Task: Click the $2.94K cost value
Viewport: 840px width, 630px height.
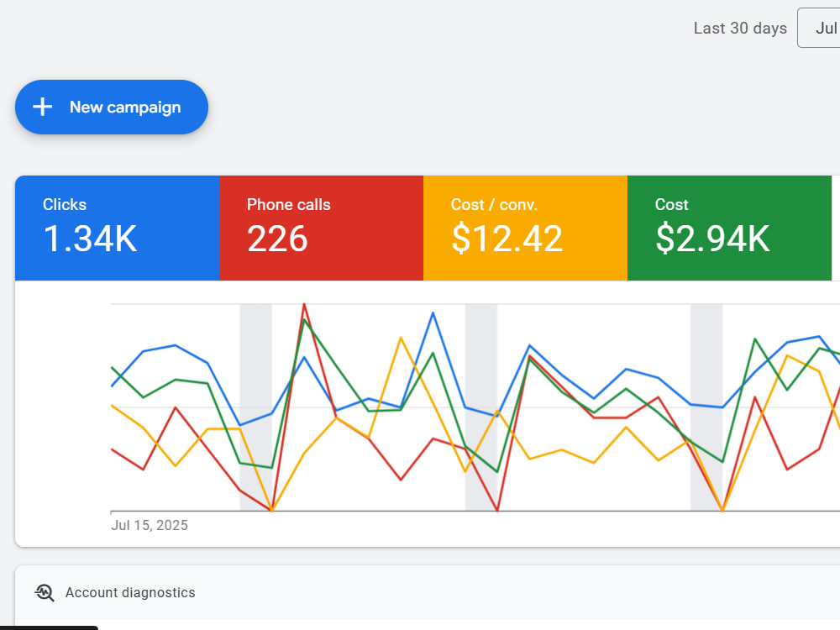Action: [712, 239]
